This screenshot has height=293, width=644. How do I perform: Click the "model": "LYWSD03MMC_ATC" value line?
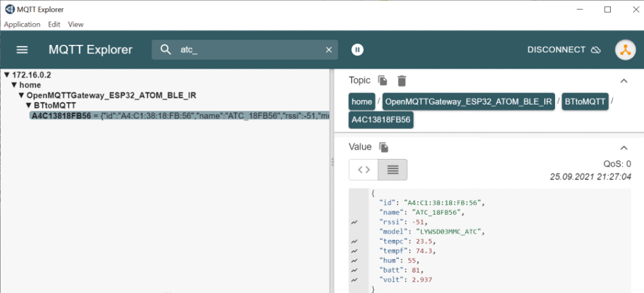(433, 232)
